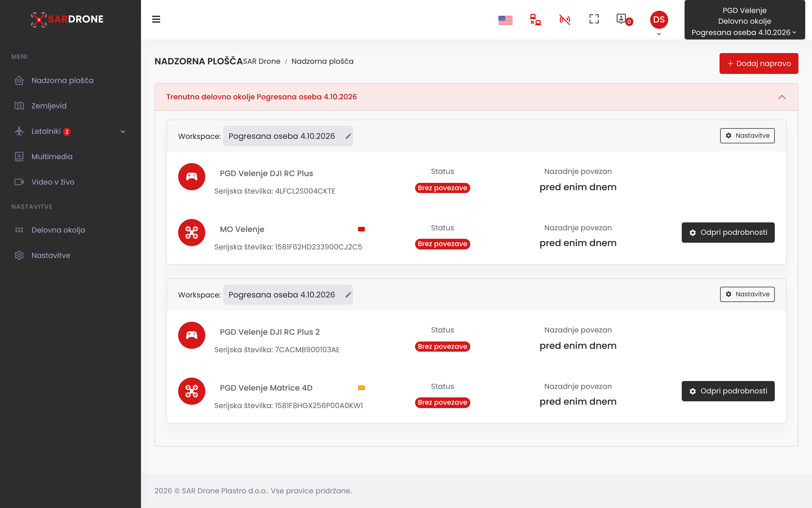Open Nastavitve for first workspace
812x508 pixels.
pyautogui.click(x=747, y=136)
